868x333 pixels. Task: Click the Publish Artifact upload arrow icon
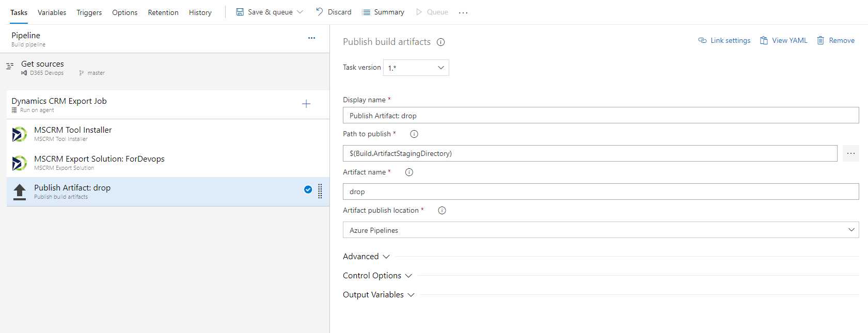point(20,192)
